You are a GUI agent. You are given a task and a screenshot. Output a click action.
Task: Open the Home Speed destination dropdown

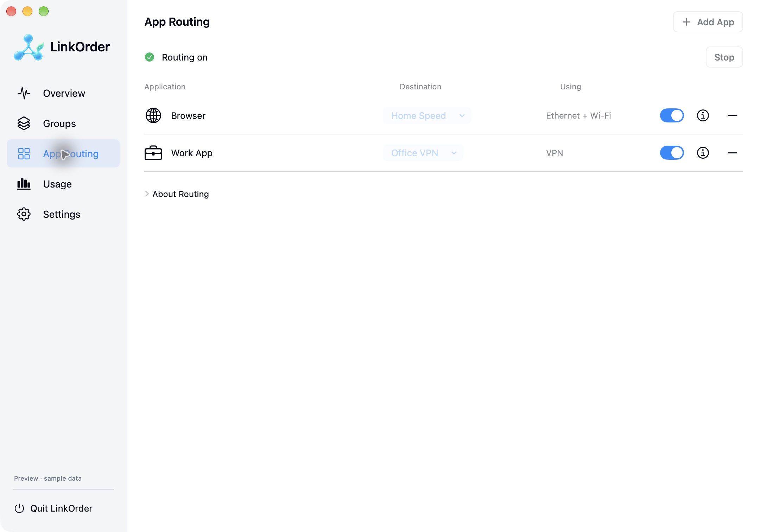(x=427, y=115)
